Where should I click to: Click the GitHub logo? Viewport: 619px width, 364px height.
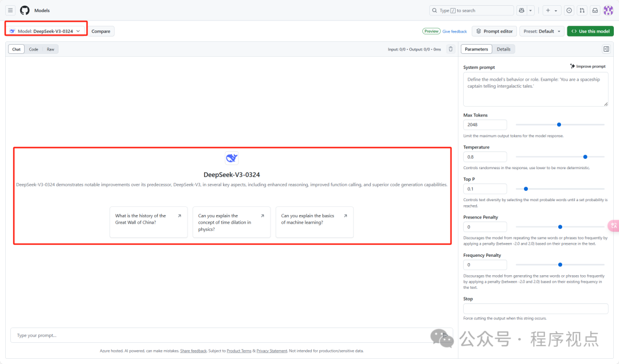pos(25,10)
